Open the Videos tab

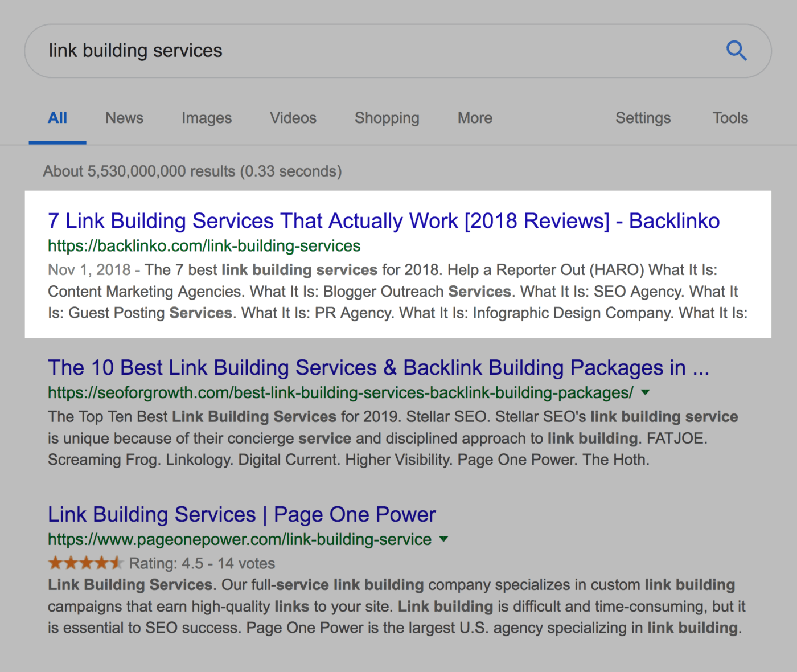coord(293,118)
